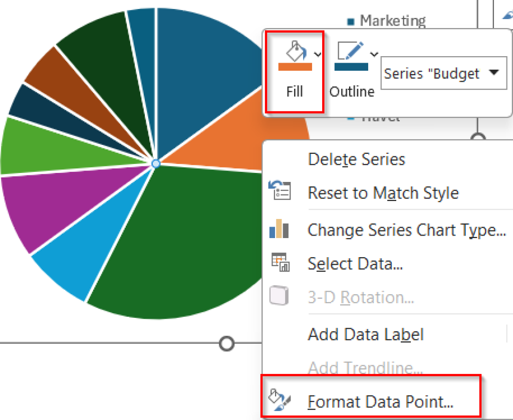Click Add Data Label

click(x=365, y=334)
